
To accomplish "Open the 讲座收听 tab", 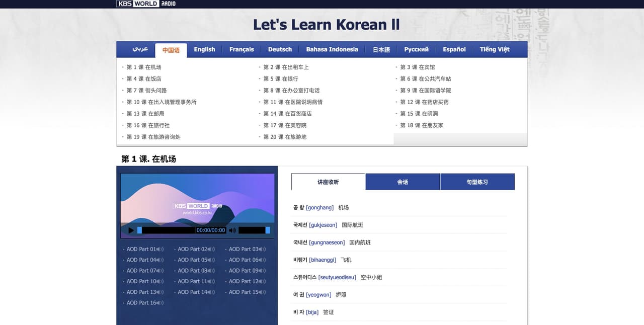I will (328, 182).
